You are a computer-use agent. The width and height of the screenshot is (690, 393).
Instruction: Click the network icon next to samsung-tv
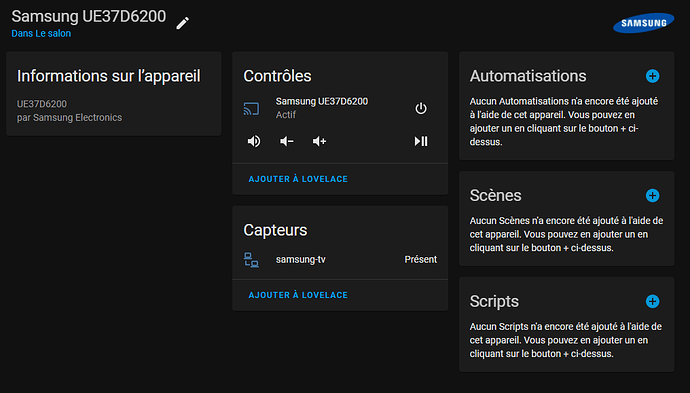(x=251, y=260)
